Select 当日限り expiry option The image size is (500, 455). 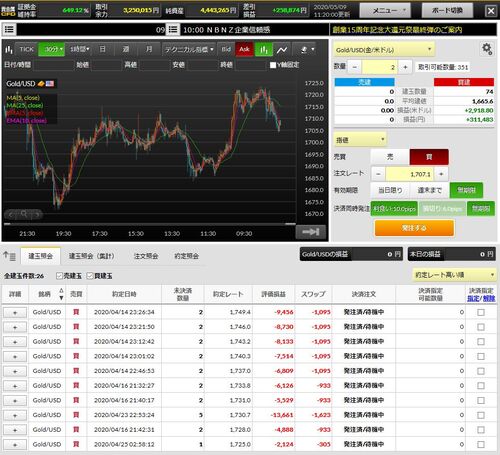[390, 190]
